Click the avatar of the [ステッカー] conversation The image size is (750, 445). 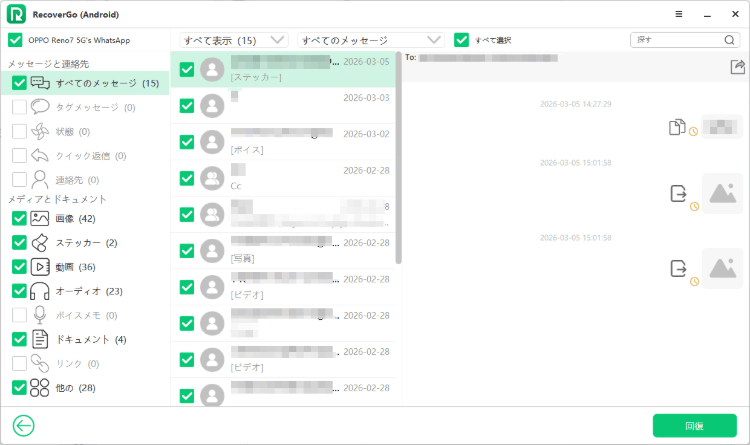coord(212,70)
